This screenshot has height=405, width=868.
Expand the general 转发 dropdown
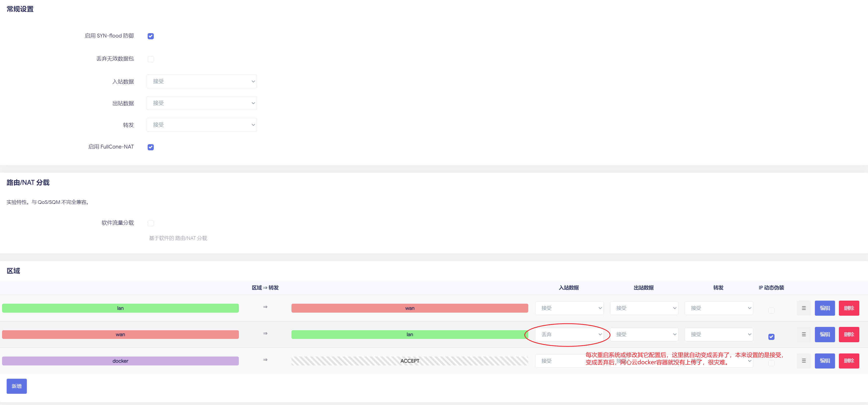tap(202, 125)
